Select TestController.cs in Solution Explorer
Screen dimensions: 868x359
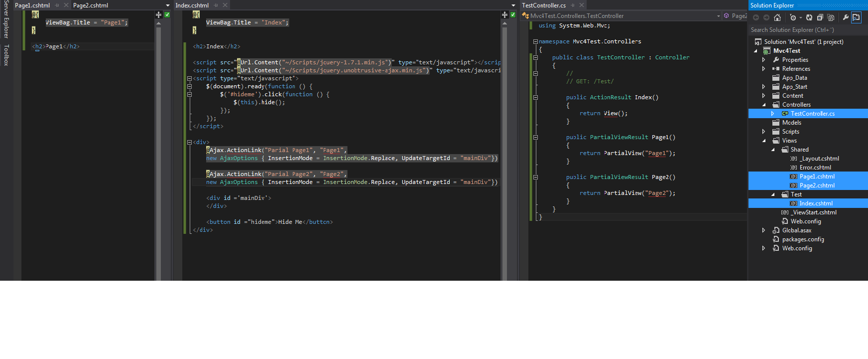click(x=813, y=114)
